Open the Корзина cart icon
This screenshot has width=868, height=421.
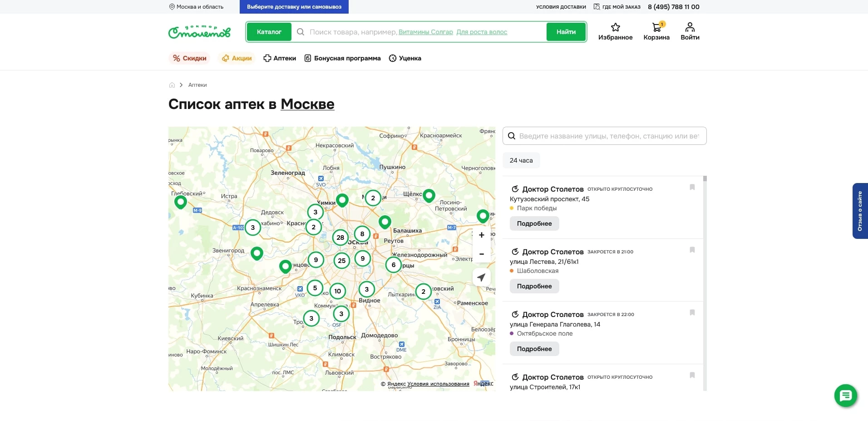(656, 27)
